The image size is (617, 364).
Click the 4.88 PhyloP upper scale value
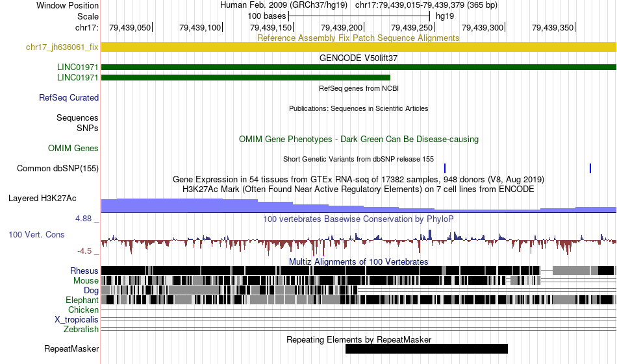coord(83,219)
